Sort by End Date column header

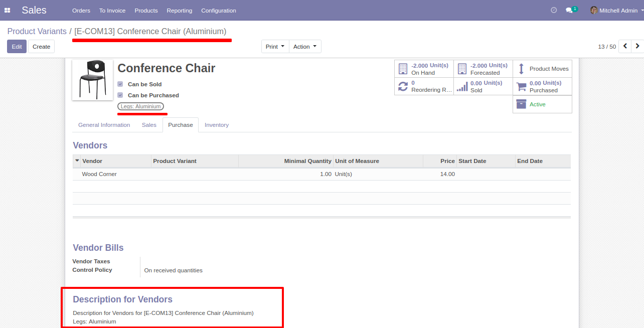(x=543, y=161)
